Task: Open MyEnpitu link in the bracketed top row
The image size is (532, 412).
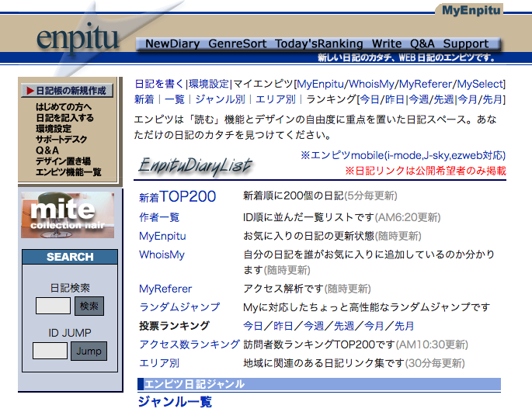Action: 321,84
